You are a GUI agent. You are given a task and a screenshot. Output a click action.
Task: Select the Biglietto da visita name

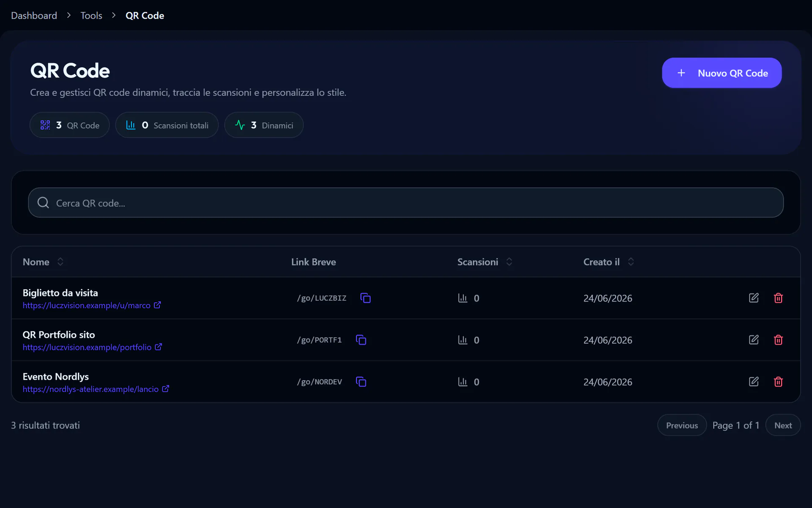60,293
